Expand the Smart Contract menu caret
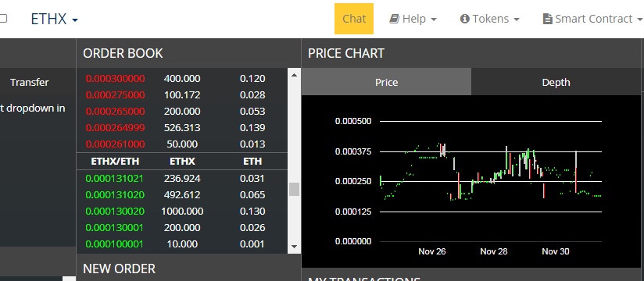Viewport: 644px width, 281px height. [x=639, y=20]
